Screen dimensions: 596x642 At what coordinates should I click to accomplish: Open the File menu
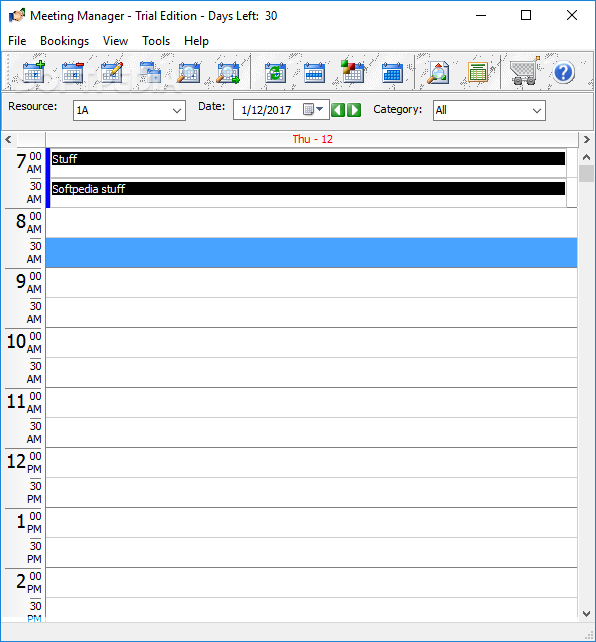click(x=17, y=41)
